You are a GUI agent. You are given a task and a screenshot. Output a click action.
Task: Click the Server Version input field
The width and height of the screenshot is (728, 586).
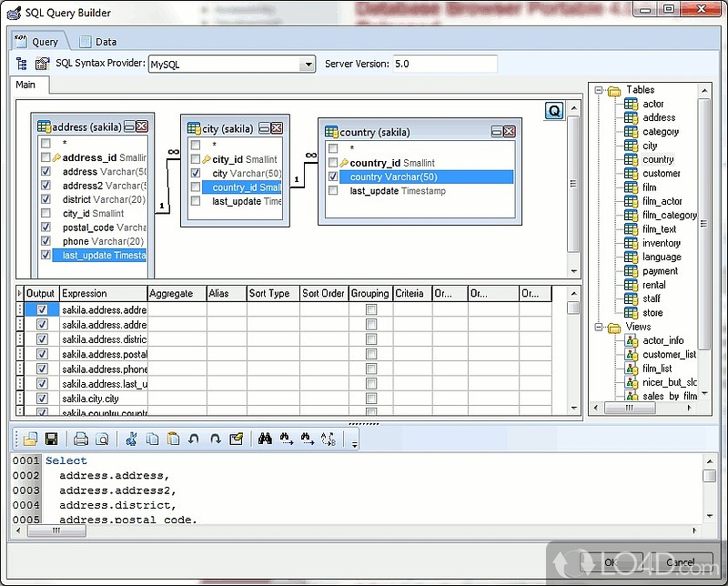click(445, 64)
